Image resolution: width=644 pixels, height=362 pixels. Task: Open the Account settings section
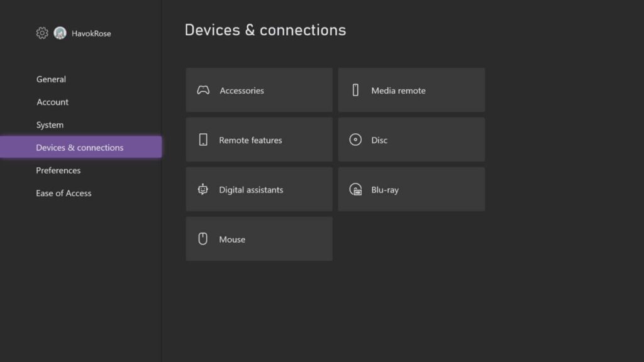click(52, 102)
